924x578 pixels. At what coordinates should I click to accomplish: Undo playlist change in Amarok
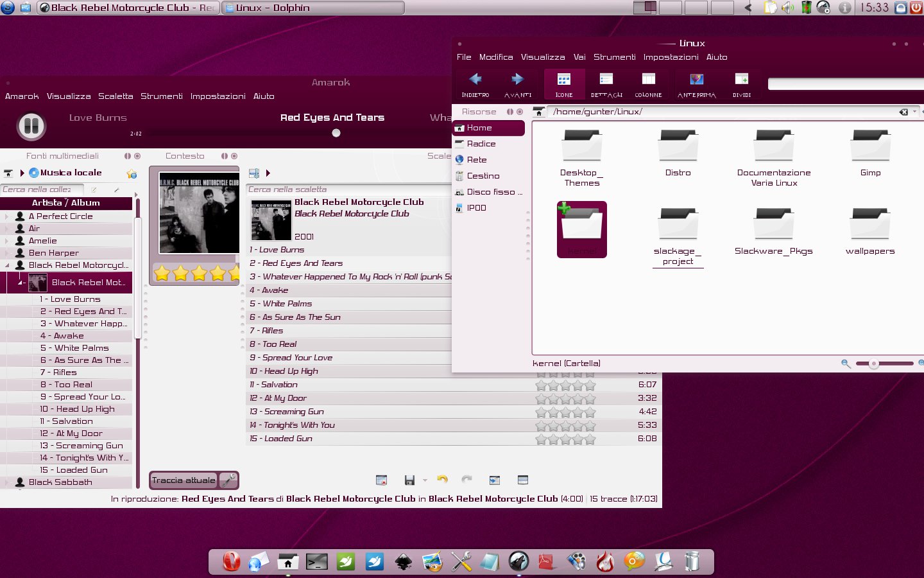tap(442, 479)
